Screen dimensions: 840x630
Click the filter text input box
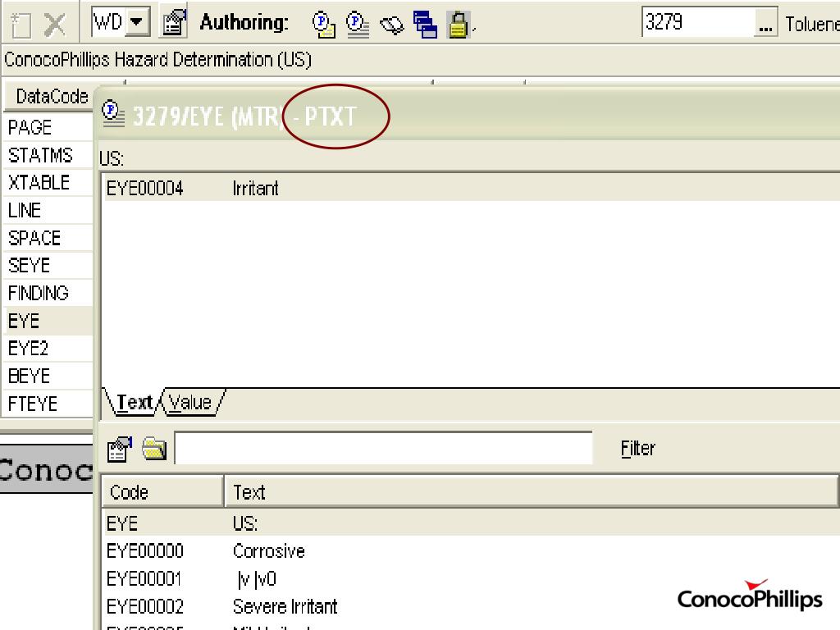pyautogui.click(x=384, y=448)
